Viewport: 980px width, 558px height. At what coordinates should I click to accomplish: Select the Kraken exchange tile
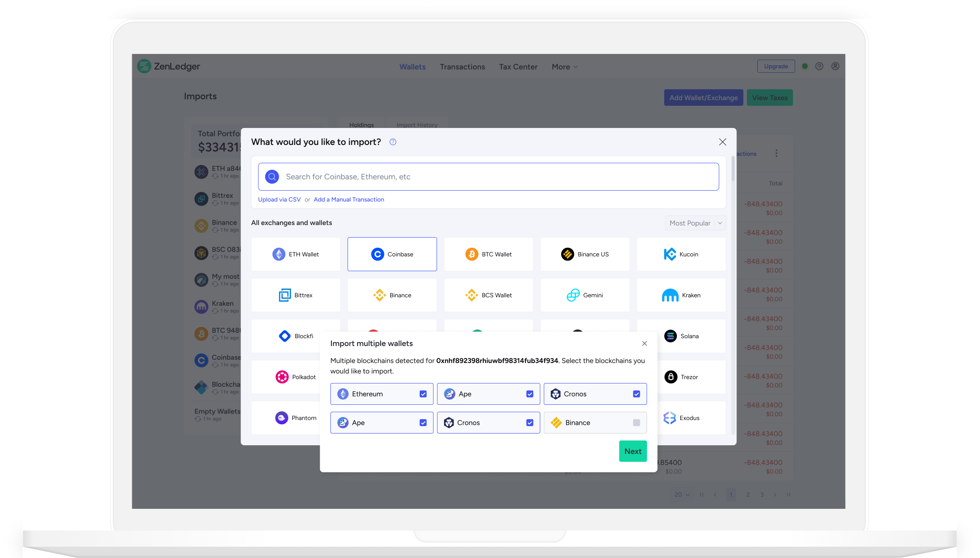[681, 295]
